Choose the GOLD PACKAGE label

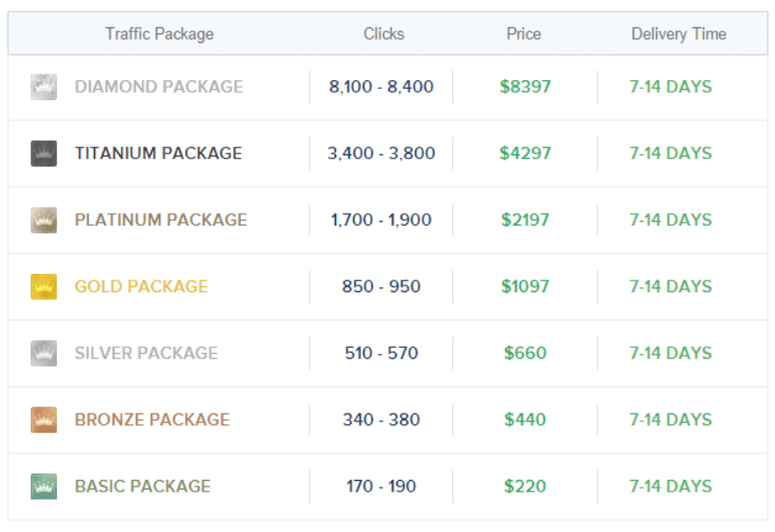(x=141, y=287)
